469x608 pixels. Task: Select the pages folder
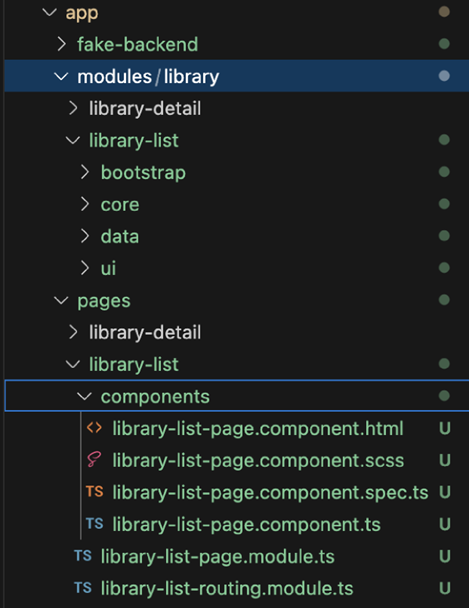(104, 302)
